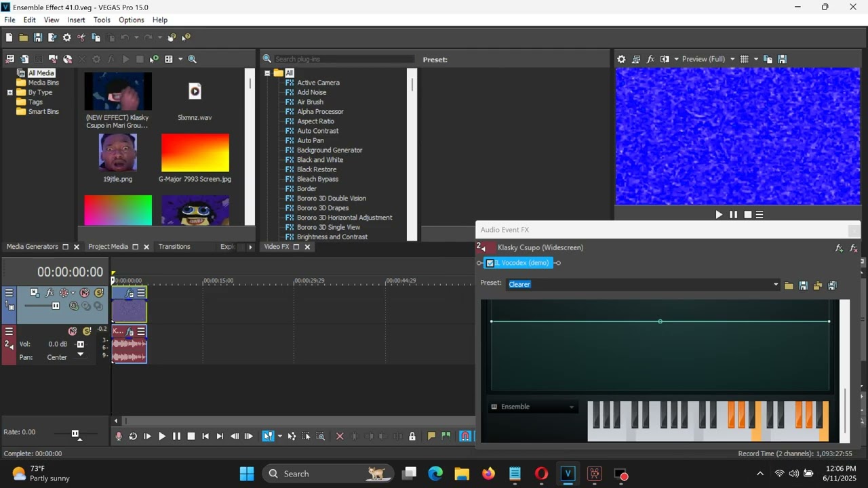Click the What's This help cursor icon
The image size is (868, 488).
(x=186, y=38)
